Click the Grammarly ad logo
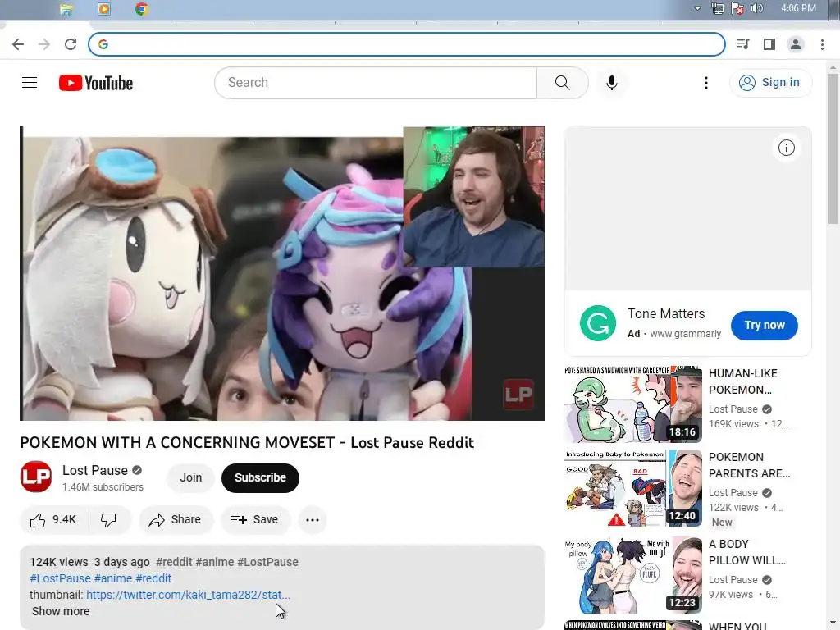The width and height of the screenshot is (840, 630). (598, 323)
